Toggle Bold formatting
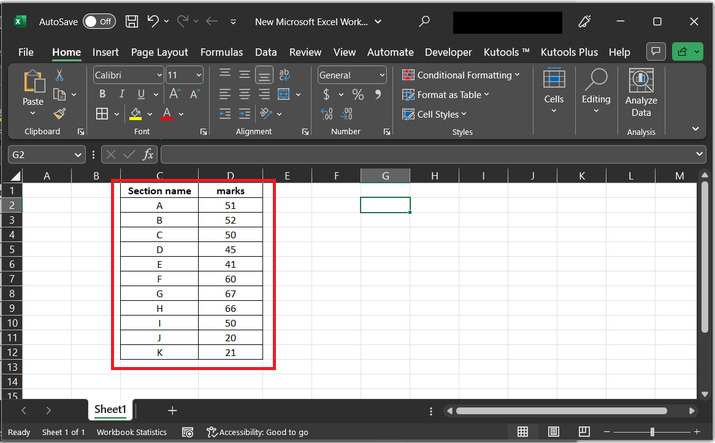715x443 pixels. 101,94
